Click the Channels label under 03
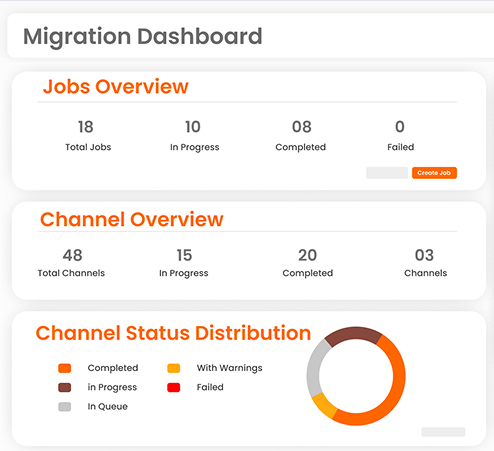 pyautogui.click(x=426, y=273)
